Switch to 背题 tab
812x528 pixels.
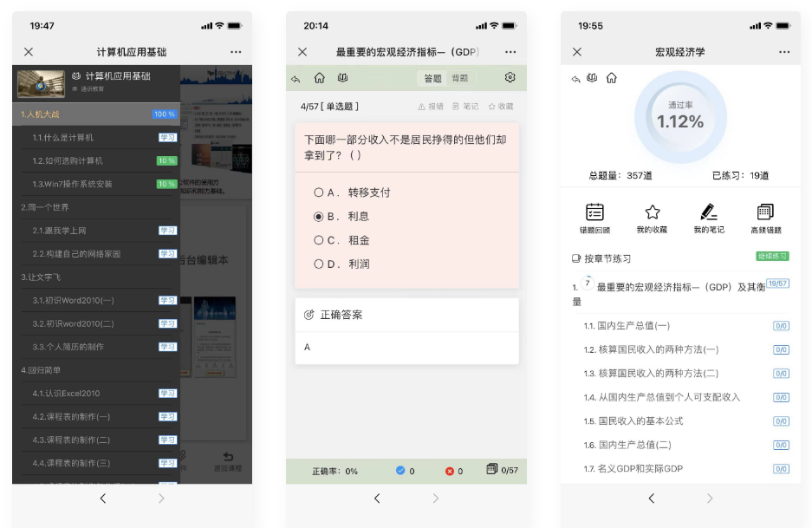459,78
